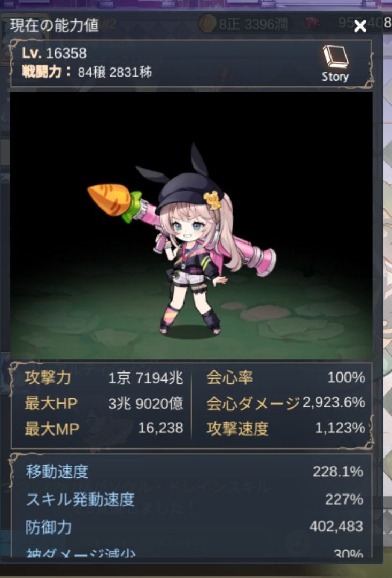Tap the 移動速度 detail row
The height and width of the screenshot is (578, 392).
(195, 471)
